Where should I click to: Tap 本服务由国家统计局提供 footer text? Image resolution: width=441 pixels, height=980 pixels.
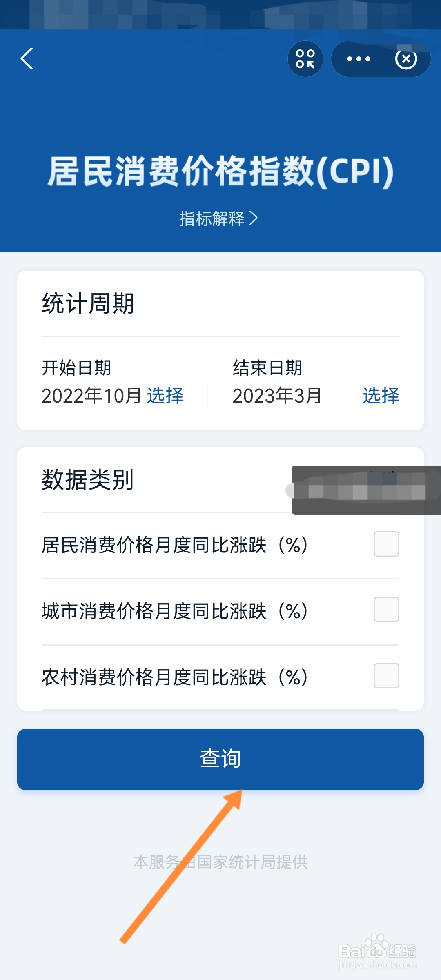220,862
